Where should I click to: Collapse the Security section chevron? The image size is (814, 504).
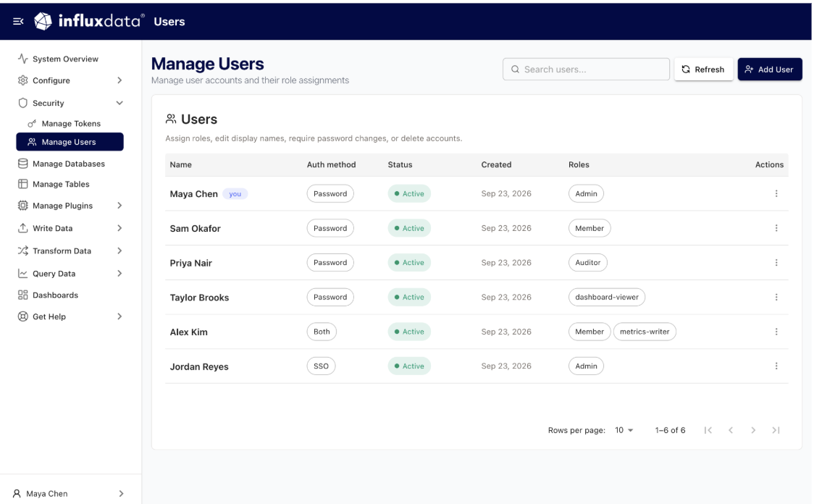point(119,103)
